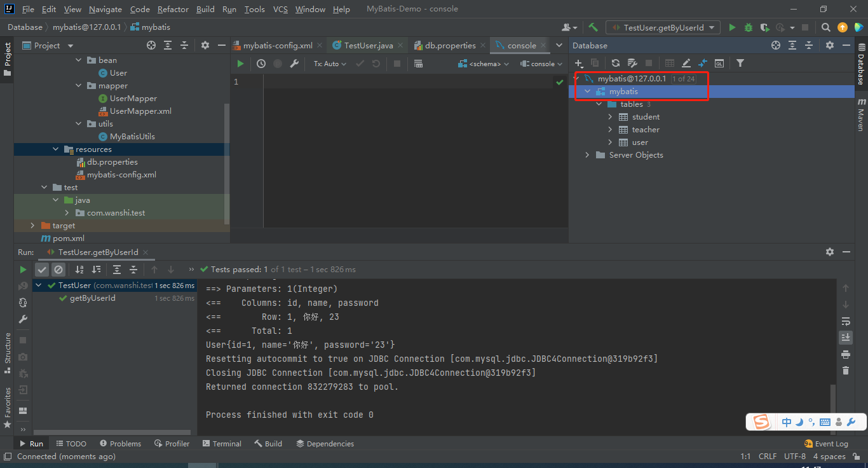Viewport: 868px width, 468px height.
Task: Select the user table in Database tree
Action: 640,142
